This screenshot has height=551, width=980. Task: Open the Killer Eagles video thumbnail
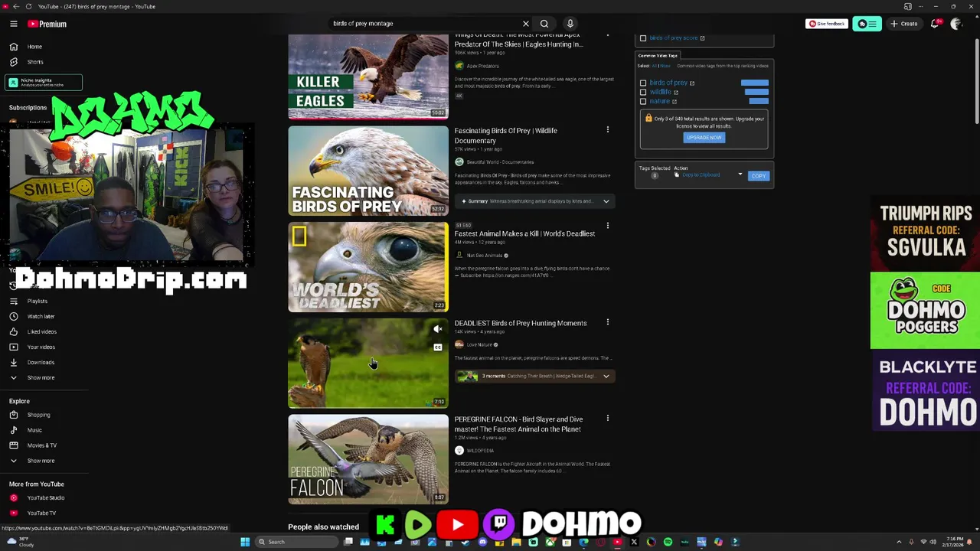coord(368,77)
